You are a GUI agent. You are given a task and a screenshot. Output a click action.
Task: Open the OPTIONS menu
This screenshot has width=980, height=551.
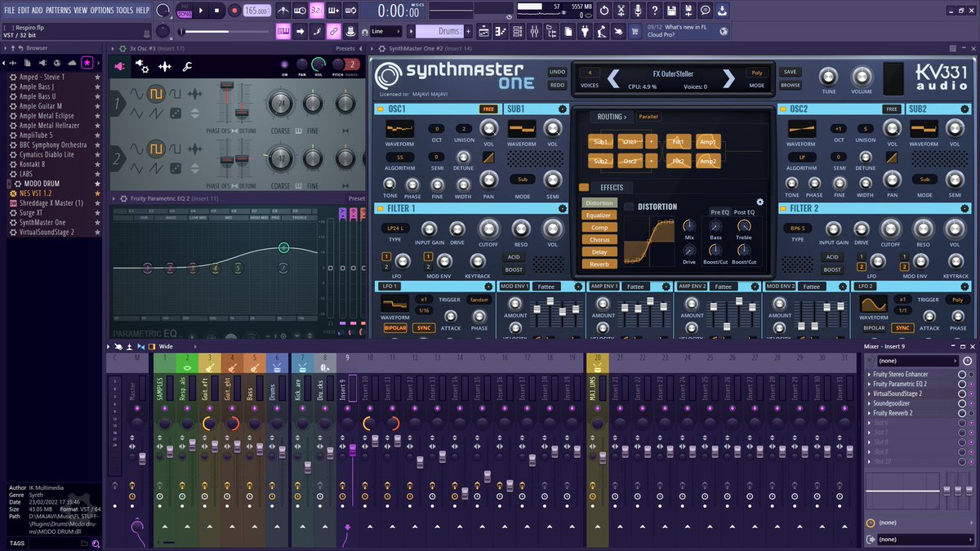pyautogui.click(x=102, y=10)
